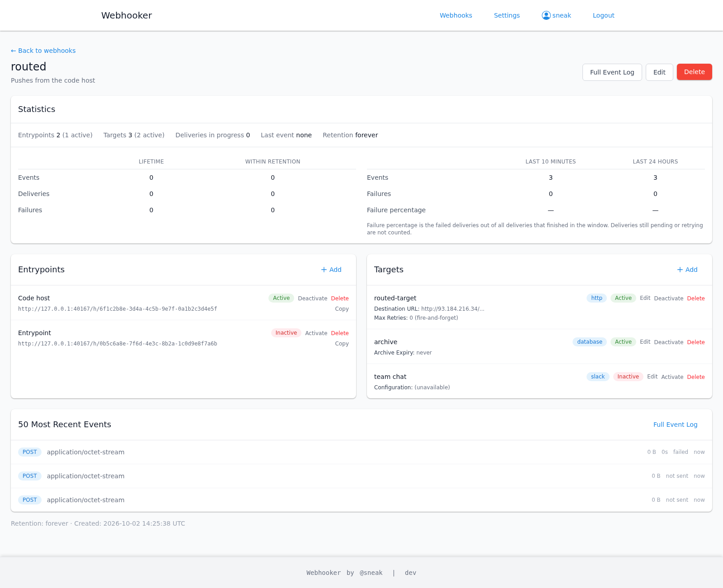Copy the Code host entrypoint URL
This screenshot has height=588, width=723.
[x=342, y=309]
